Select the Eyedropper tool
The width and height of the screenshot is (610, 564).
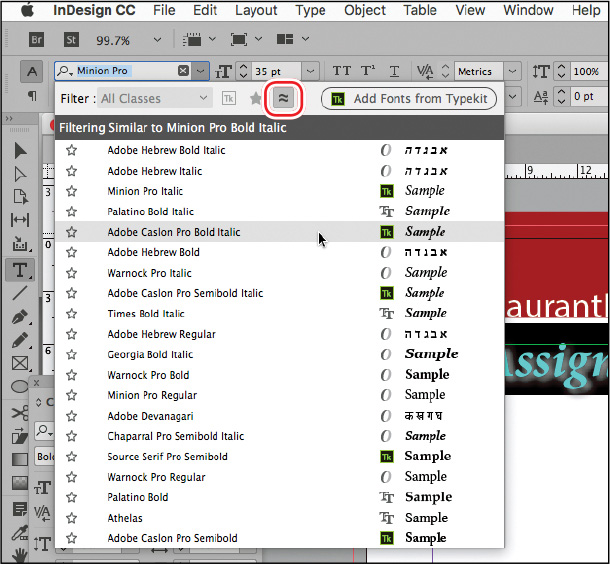click(x=20, y=533)
